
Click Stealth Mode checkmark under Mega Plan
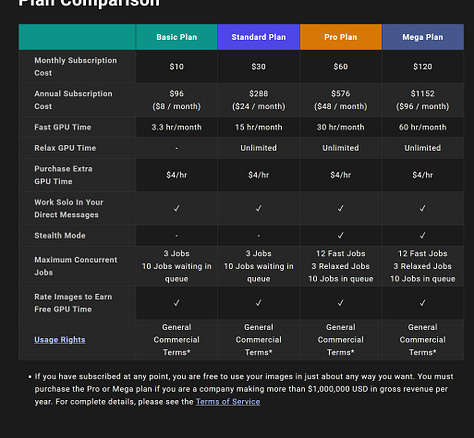click(423, 236)
